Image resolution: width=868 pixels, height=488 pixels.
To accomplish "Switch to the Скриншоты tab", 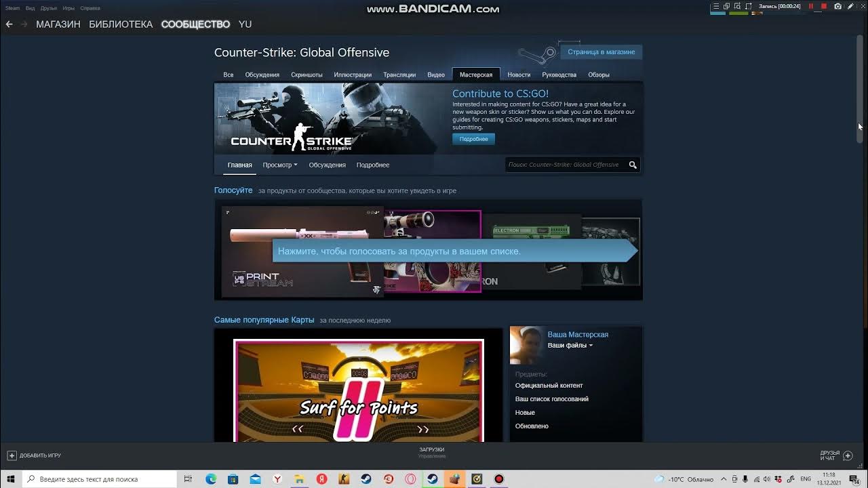I will point(307,75).
